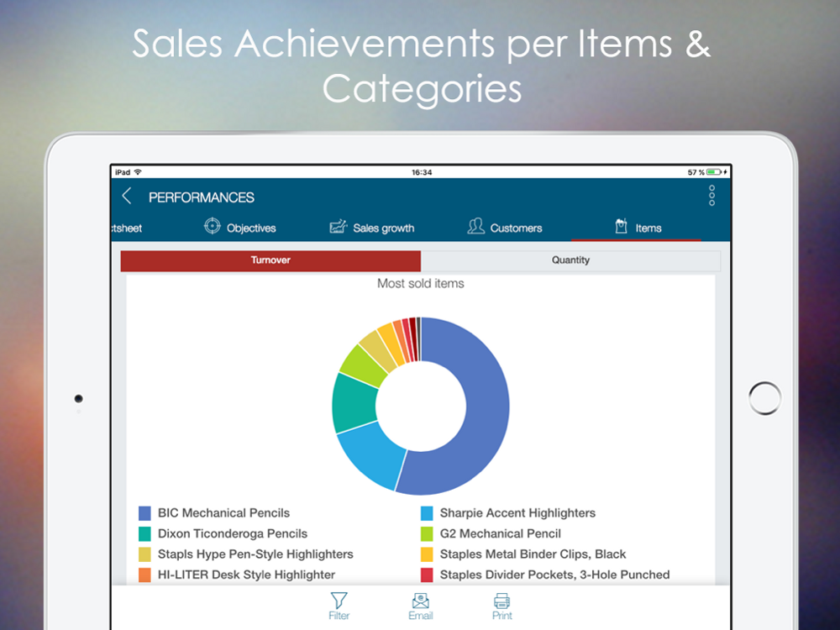This screenshot has width=840, height=630.
Task: Click the 57 % battery text
Action: pos(696,172)
